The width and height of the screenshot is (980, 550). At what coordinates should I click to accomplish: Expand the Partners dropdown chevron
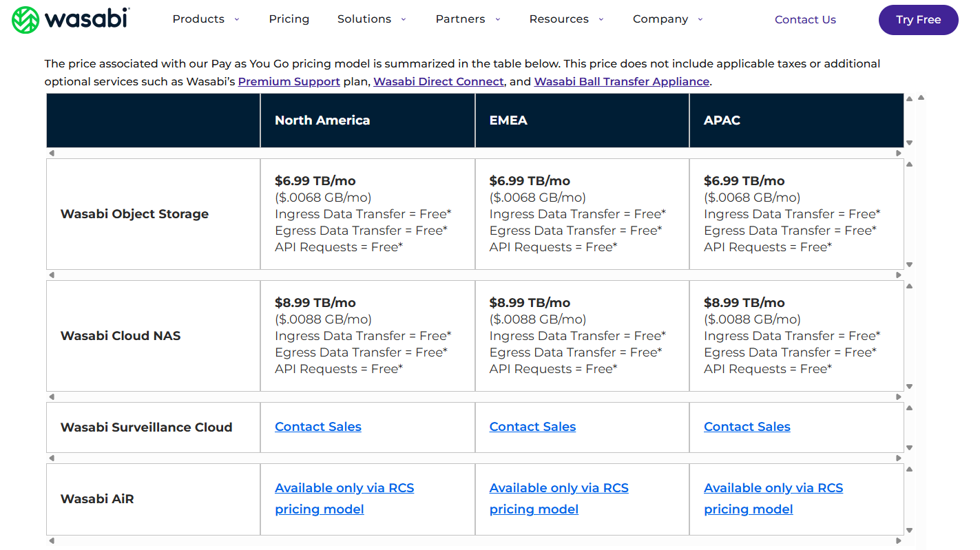(x=497, y=19)
